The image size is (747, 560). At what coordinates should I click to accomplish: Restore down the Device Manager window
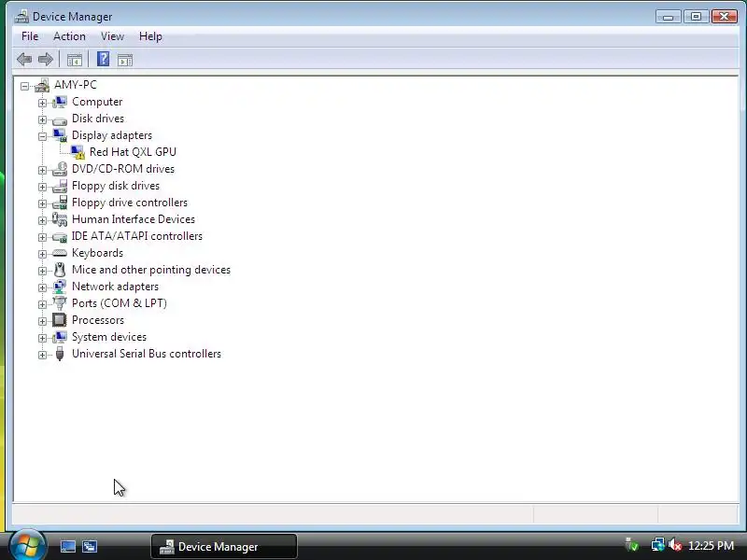pyautogui.click(x=696, y=17)
